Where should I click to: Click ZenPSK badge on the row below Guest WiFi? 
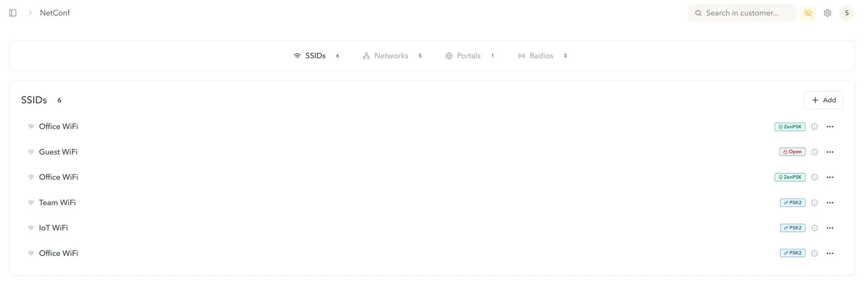790,177
